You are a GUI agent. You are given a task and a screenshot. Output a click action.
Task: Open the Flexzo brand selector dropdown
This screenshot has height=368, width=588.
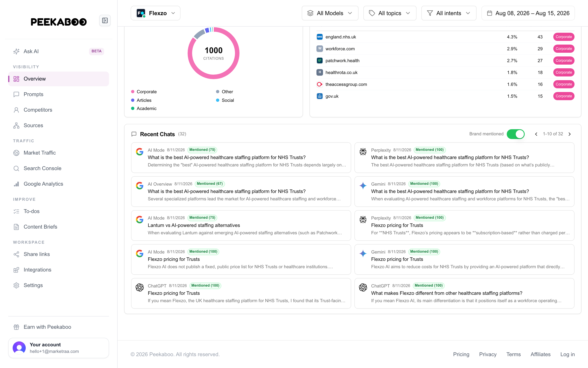(x=156, y=13)
